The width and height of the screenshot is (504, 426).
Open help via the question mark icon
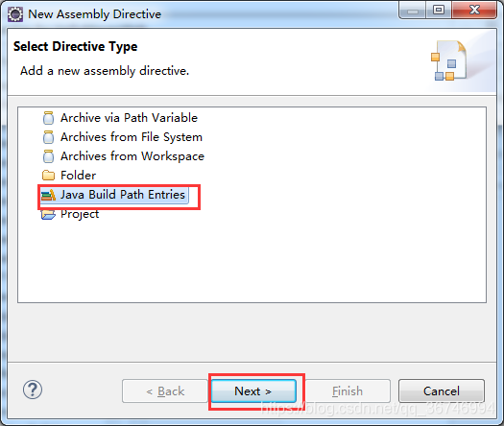tap(33, 390)
